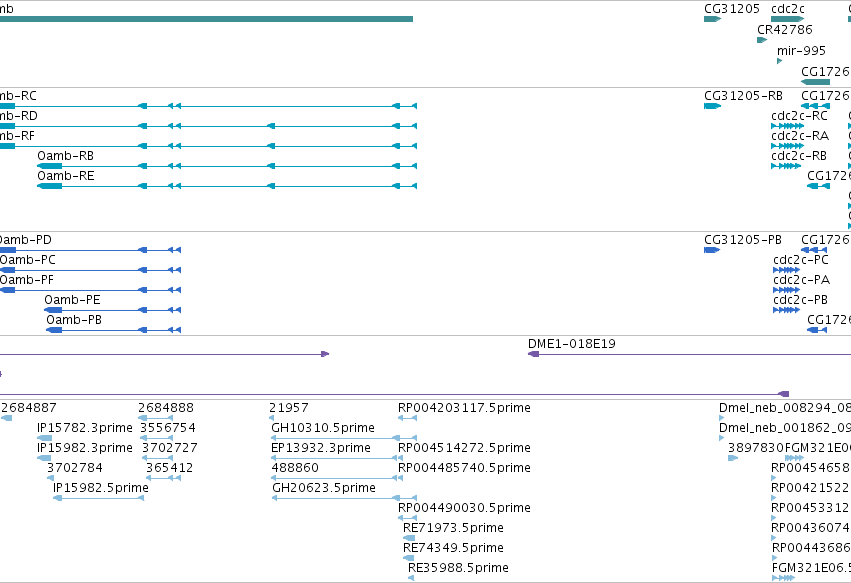Viewport: 851px width, 583px height.
Task: Click the 3556754 feature label
Action: pos(168,428)
